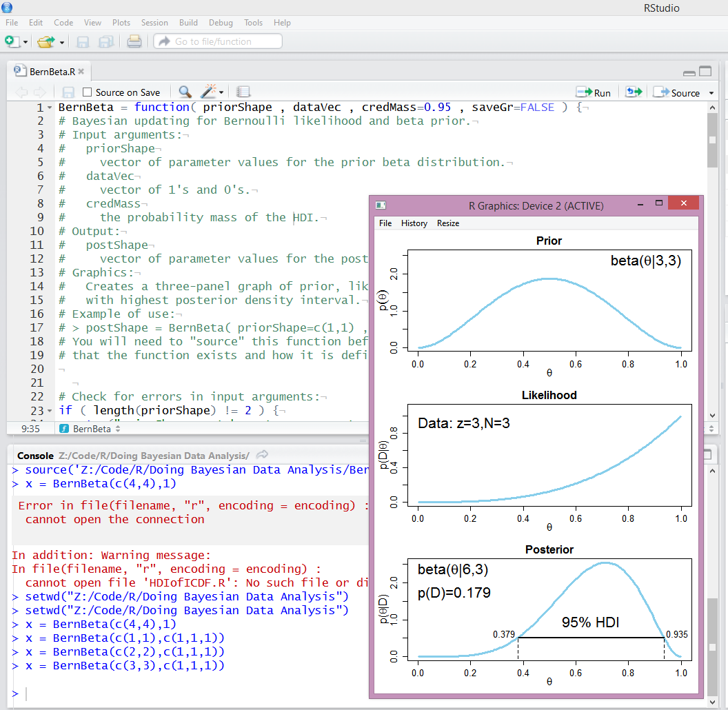Enable the Source on Save checkbox
728x710 pixels.
pyautogui.click(x=87, y=92)
